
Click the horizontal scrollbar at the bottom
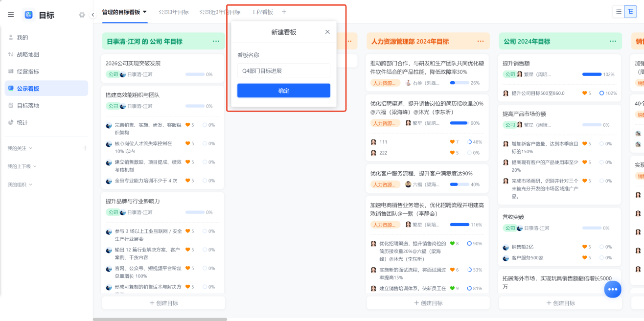click(160, 319)
